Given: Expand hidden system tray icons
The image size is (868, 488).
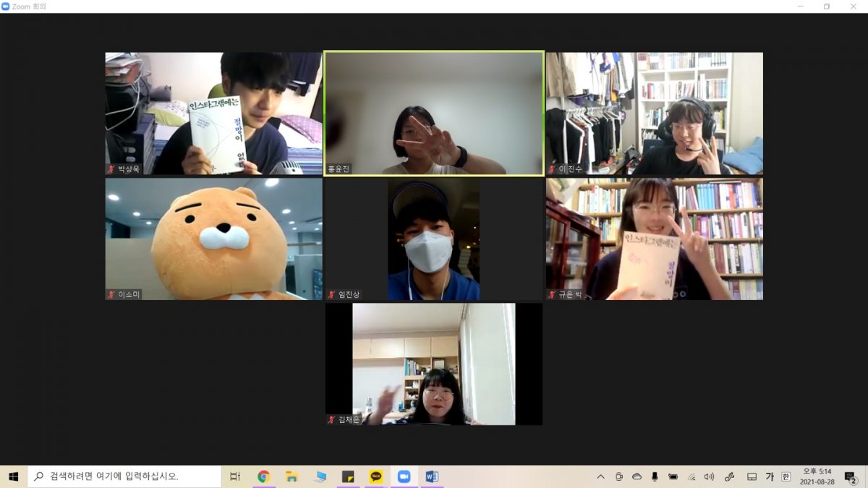Looking at the screenshot, I should tap(600, 476).
